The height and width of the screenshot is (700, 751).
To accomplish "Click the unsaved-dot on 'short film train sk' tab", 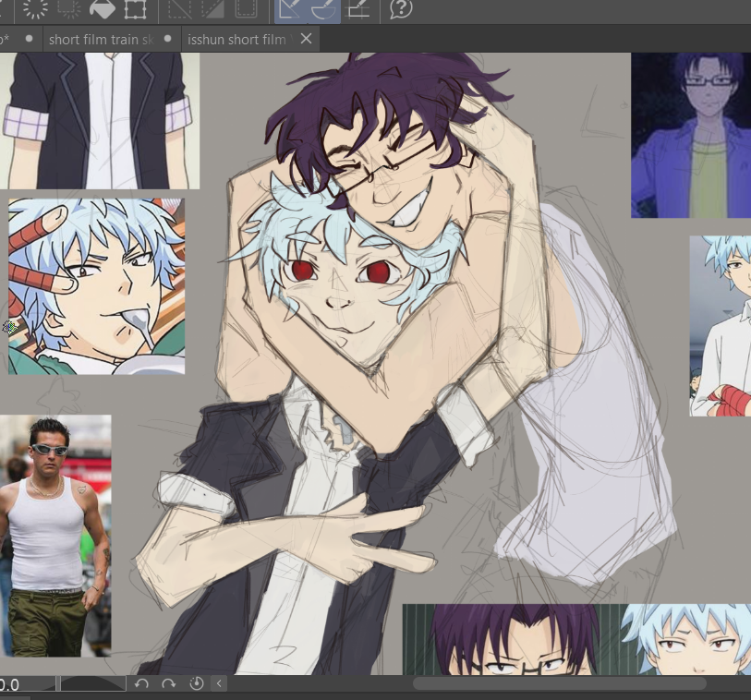I will (167, 39).
